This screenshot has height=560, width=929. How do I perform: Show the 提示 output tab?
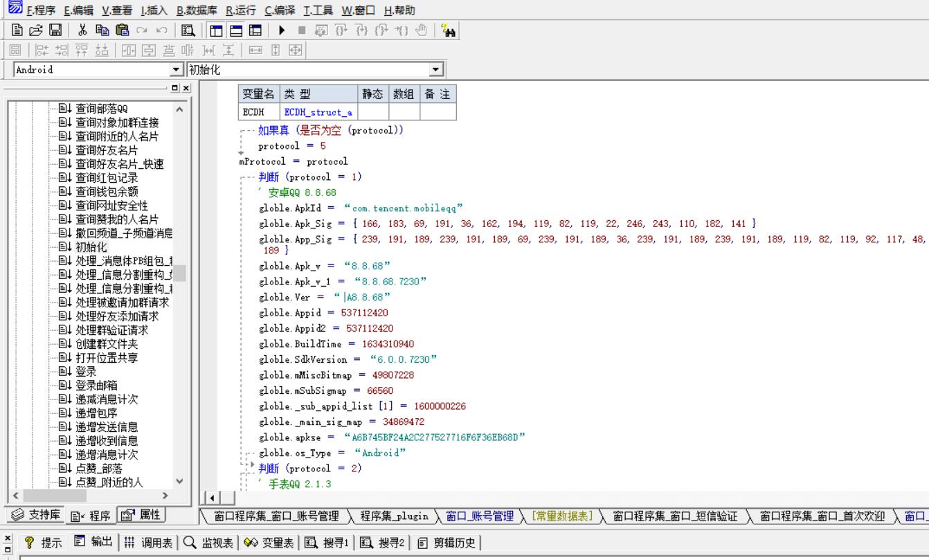tap(42, 542)
